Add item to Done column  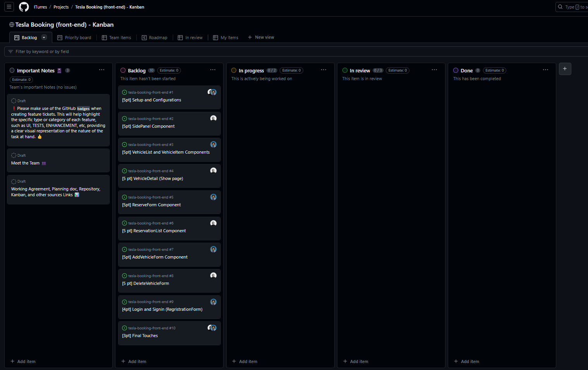[x=466, y=361]
